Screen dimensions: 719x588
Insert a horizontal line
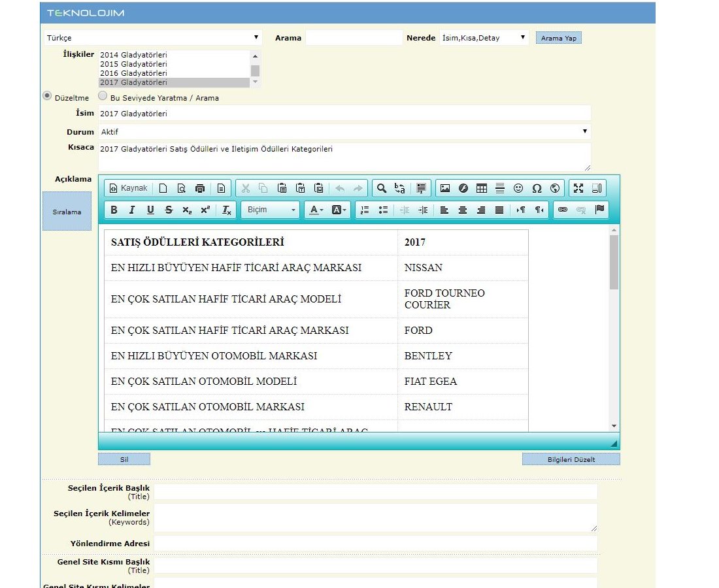500,188
